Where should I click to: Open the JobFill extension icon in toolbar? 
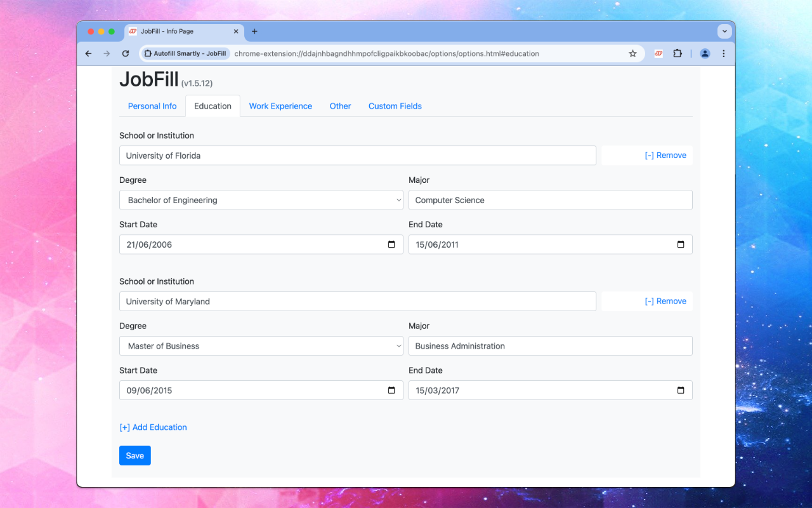(658, 54)
